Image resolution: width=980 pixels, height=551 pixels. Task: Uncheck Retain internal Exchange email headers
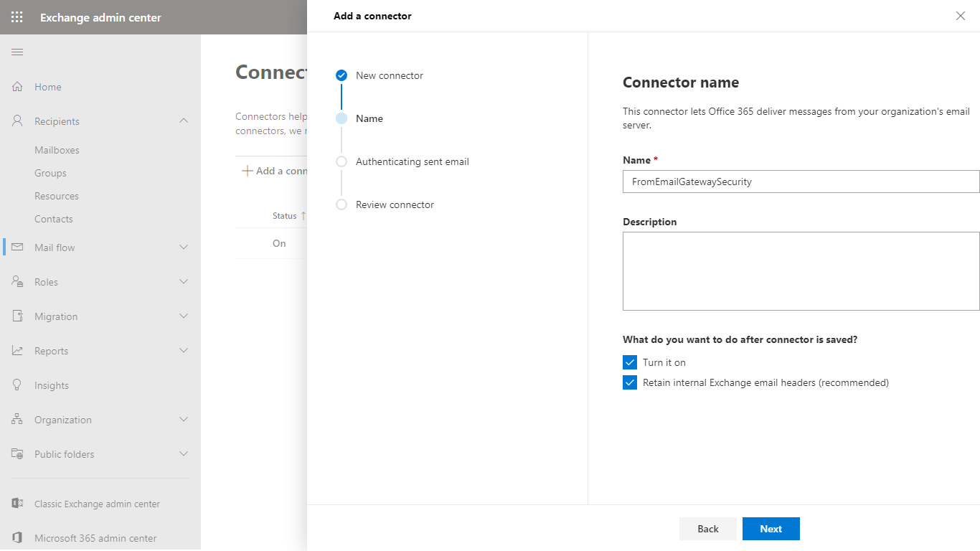630,382
